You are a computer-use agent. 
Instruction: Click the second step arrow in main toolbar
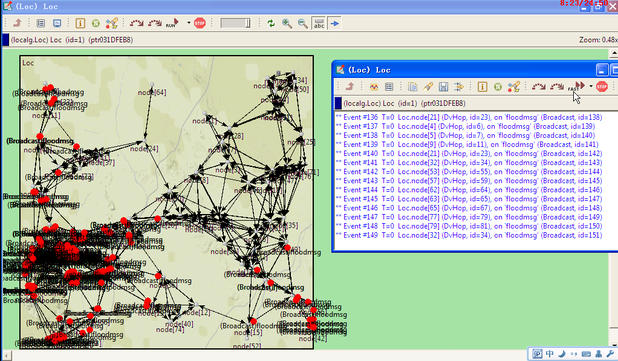[155, 23]
